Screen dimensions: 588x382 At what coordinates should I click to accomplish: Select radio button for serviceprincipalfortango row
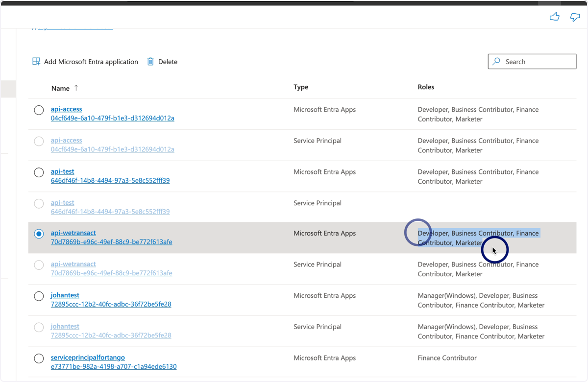[x=39, y=358]
